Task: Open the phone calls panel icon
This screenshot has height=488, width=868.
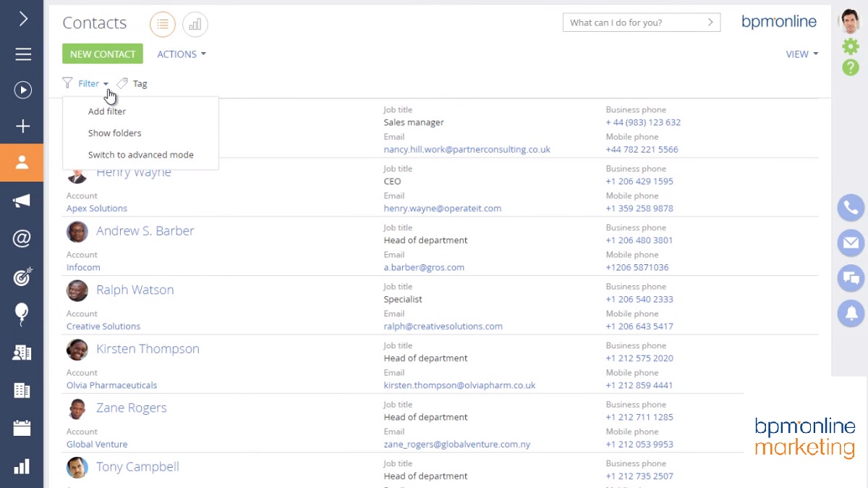Action: point(851,208)
